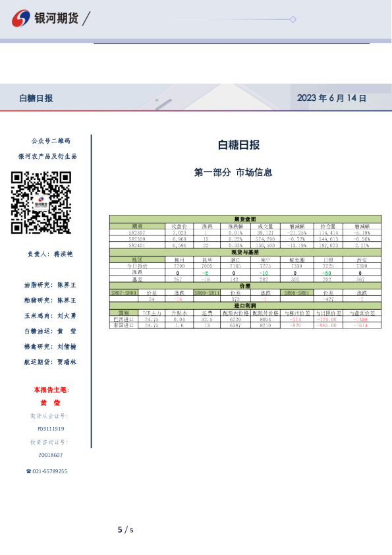The image size is (392, 555).
Task: Select the text 银河农产品及衍生品
Action: click(47, 156)
